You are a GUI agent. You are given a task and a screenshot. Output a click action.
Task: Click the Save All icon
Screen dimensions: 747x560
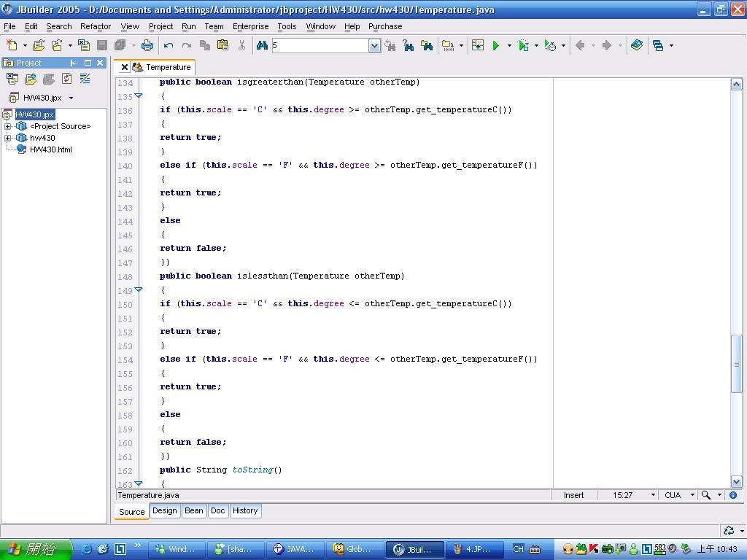pyautogui.click(x=120, y=45)
